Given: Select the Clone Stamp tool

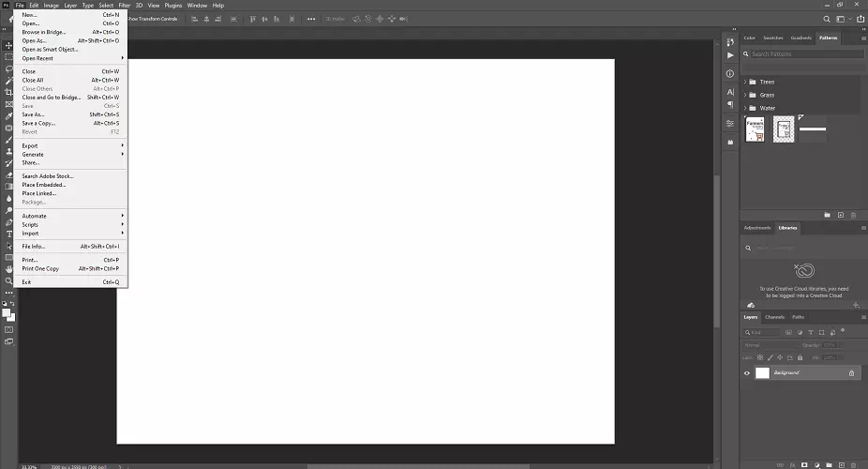Looking at the screenshot, I should 8,151.
